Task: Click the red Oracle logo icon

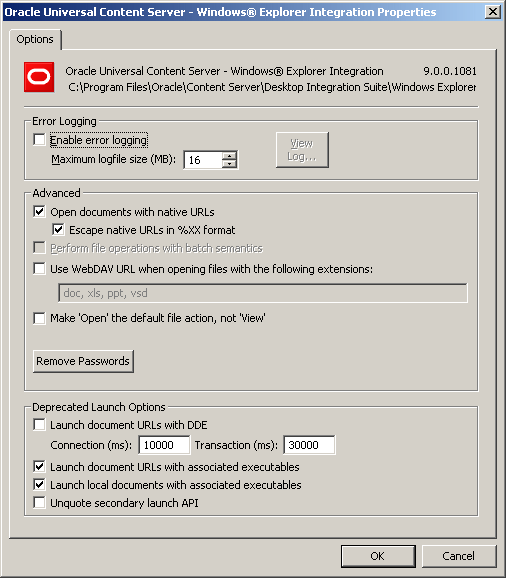Action: (x=39, y=77)
